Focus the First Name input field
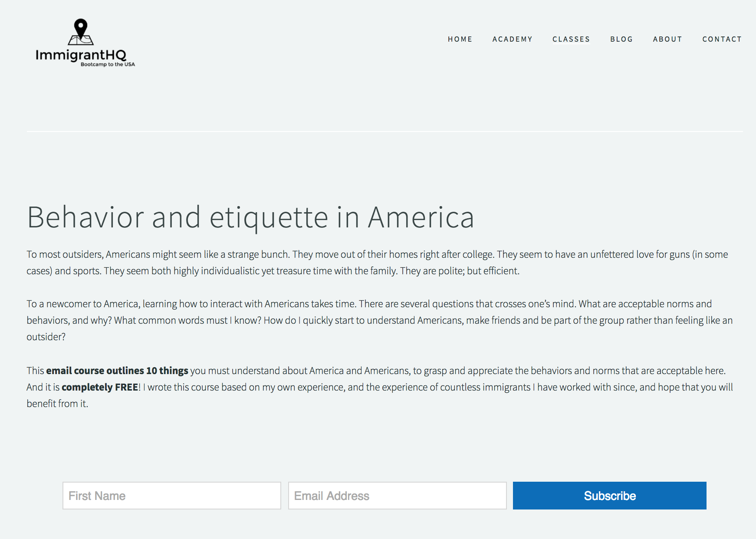This screenshot has height=539, width=756. [x=172, y=496]
